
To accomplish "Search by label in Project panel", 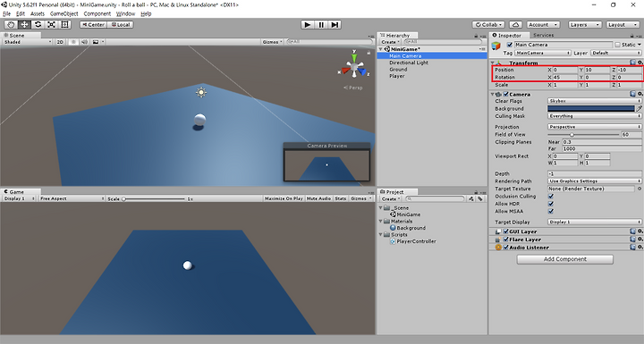I will pos(479,198).
